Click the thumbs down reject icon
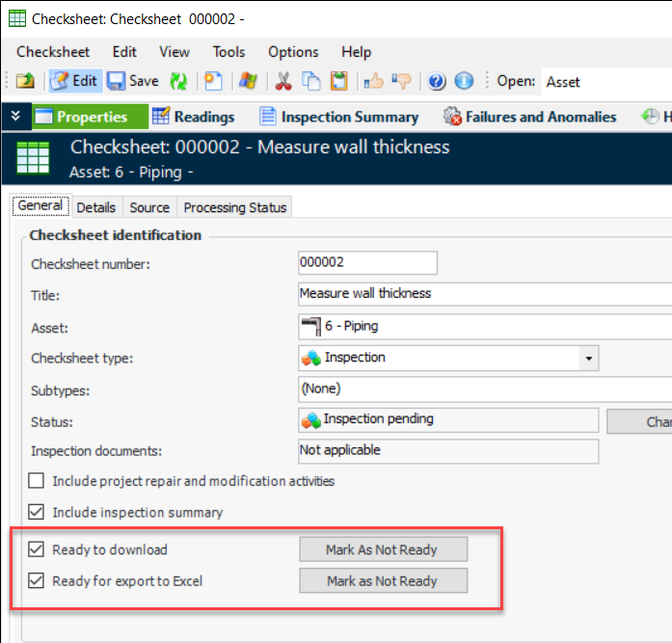 (x=402, y=81)
